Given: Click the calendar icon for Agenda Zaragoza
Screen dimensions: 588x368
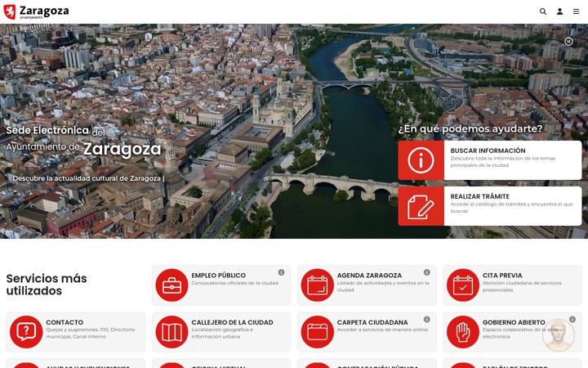Looking at the screenshot, I should 317,285.
